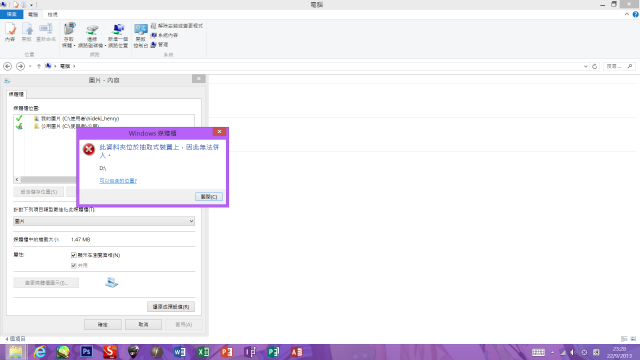The image size is (640, 360).
Task: Click the Forward navigation arrow
Action: click(20, 66)
